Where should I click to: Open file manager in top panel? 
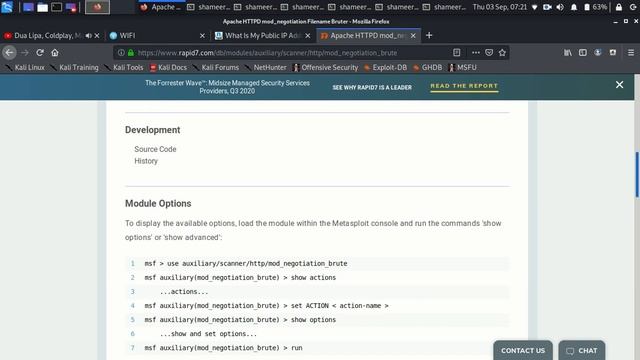[42, 7]
